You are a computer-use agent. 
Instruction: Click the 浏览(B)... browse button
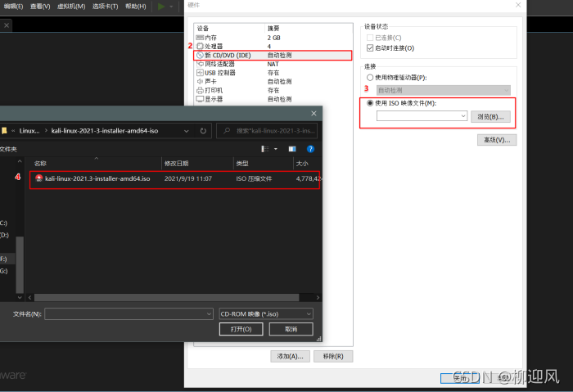coord(490,116)
